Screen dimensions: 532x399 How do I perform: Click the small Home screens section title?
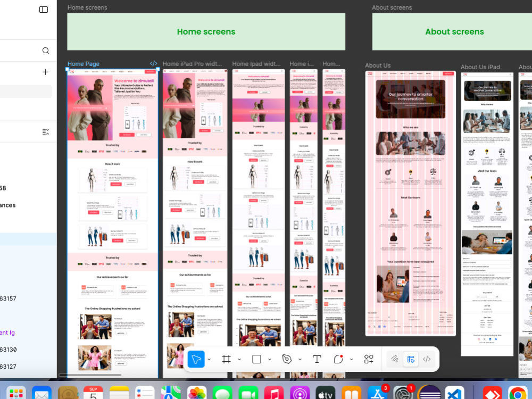pos(87,7)
